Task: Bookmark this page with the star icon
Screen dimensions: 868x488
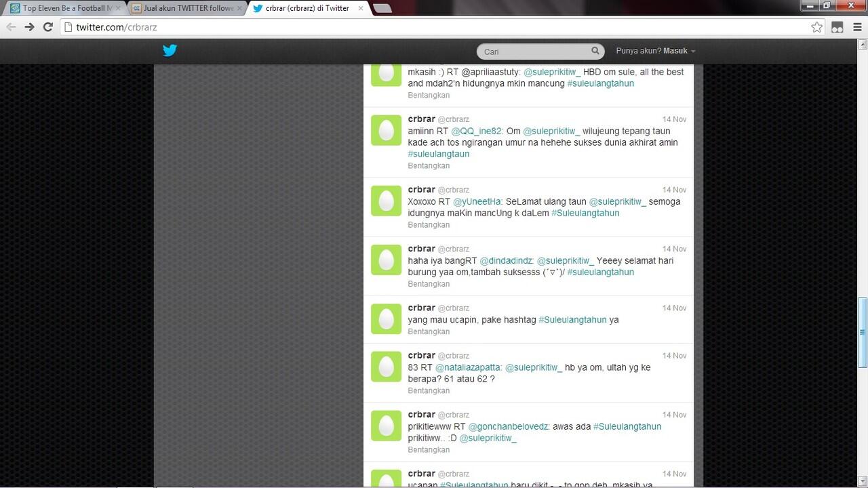Action: [x=817, y=27]
